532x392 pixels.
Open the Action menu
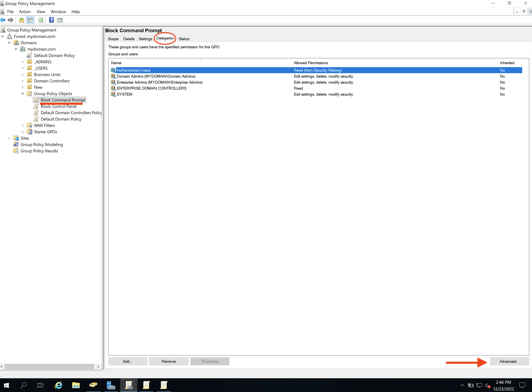pyautogui.click(x=25, y=11)
